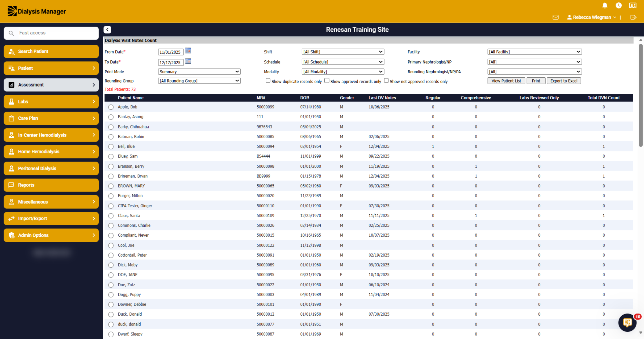Click the From Date input field
This screenshot has height=339, width=644.
pos(171,52)
